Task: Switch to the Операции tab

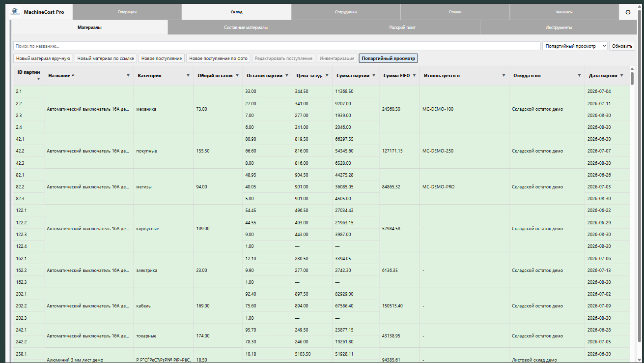Action: (127, 12)
